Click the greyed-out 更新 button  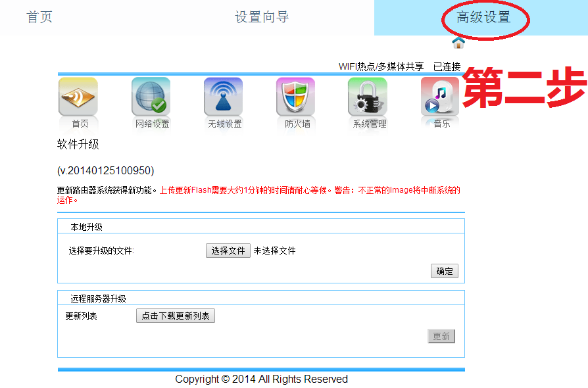(x=441, y=336)
